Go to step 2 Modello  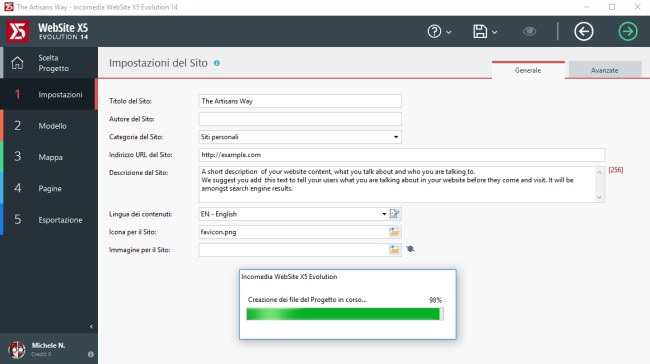tap(49, 126)
